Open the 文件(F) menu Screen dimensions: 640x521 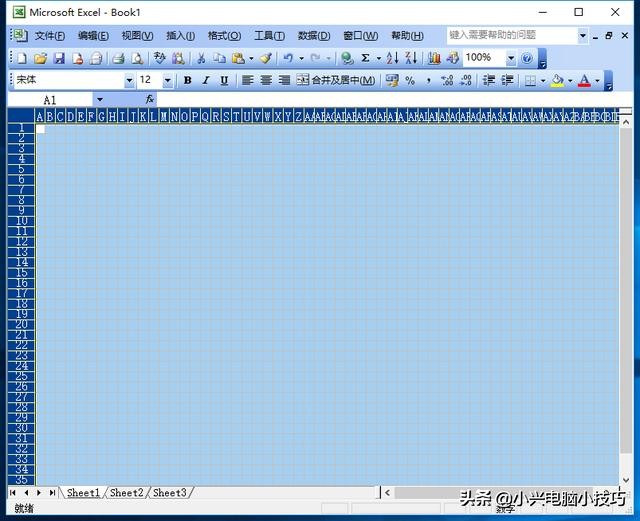tap(49, 36)
